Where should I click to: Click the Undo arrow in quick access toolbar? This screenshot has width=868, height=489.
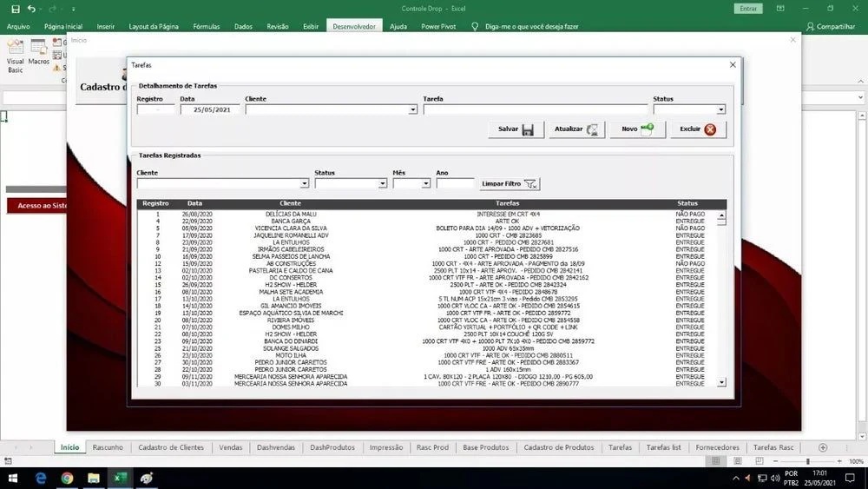pyautogui.click(x=31, y=9)
